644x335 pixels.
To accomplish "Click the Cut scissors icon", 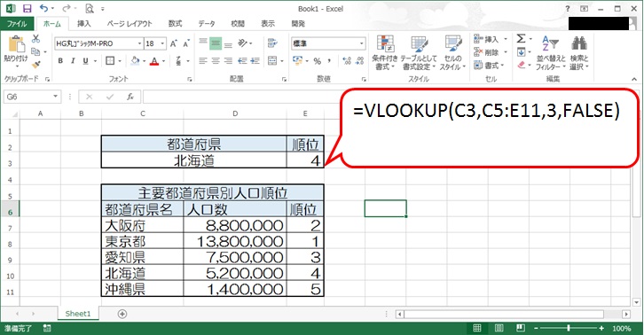I will pos(36,39).
